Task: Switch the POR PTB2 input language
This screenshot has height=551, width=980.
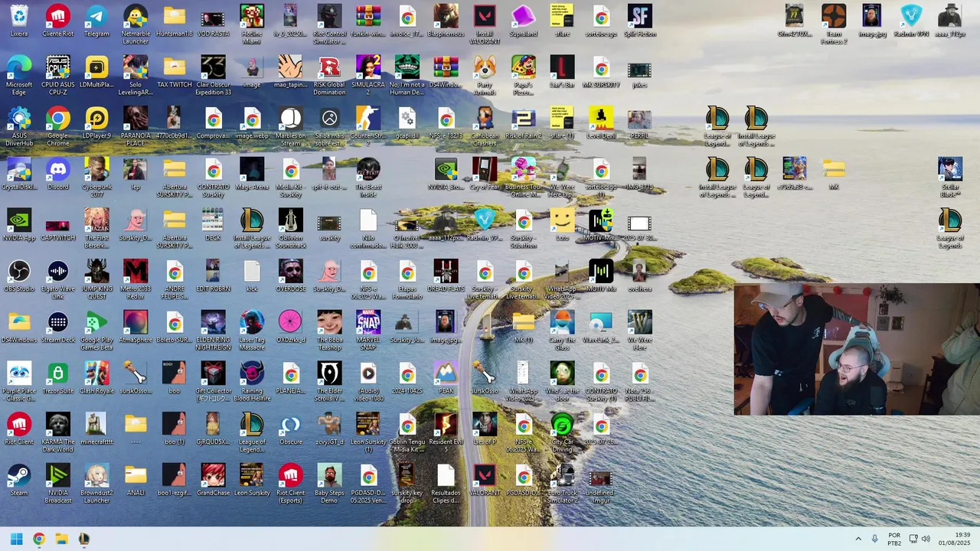Action: [x=894, y=539]
